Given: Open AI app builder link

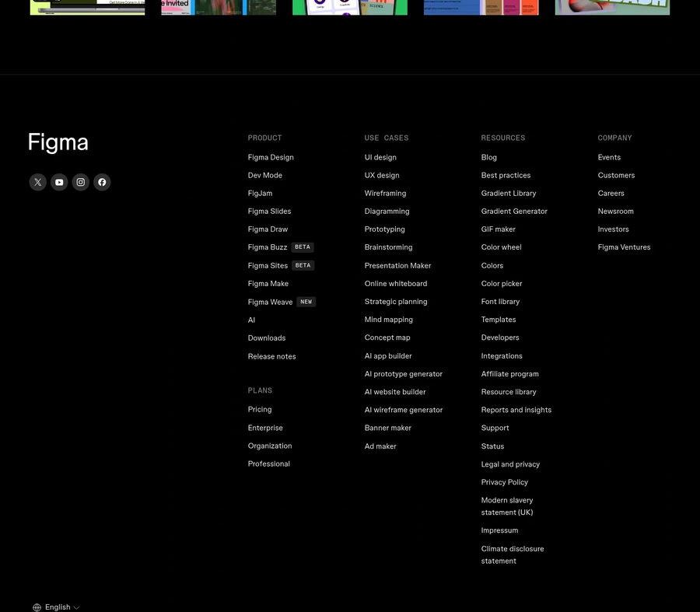Looking at the screenshot, I should point(388,356).
